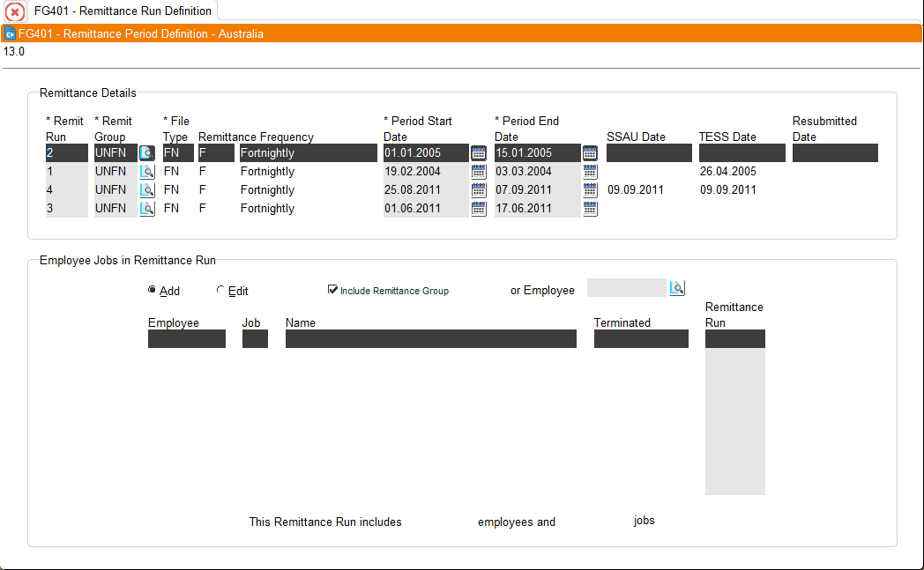Close the FG401 tab with red X
Screen dimensions: 924x570
click(15, 11)
